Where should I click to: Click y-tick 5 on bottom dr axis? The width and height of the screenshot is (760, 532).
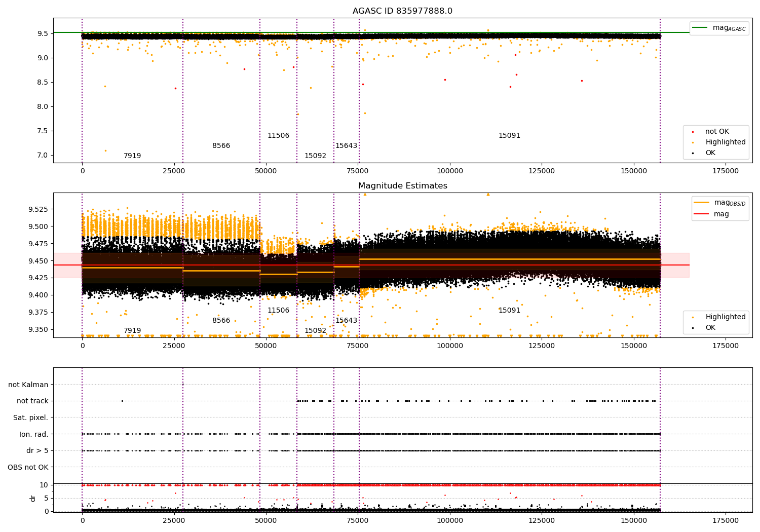pos(46,499)
